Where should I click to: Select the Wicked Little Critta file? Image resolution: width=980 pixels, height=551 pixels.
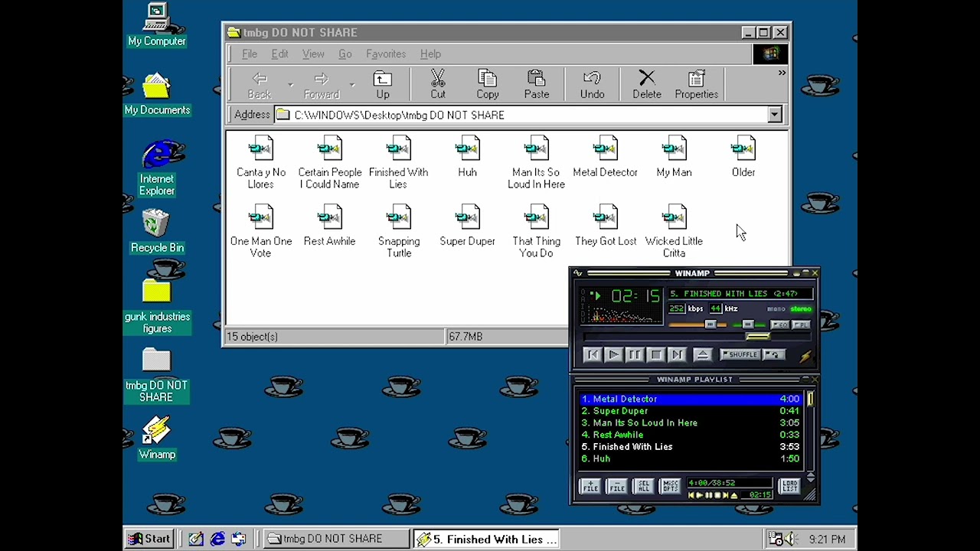click(674, 231)
